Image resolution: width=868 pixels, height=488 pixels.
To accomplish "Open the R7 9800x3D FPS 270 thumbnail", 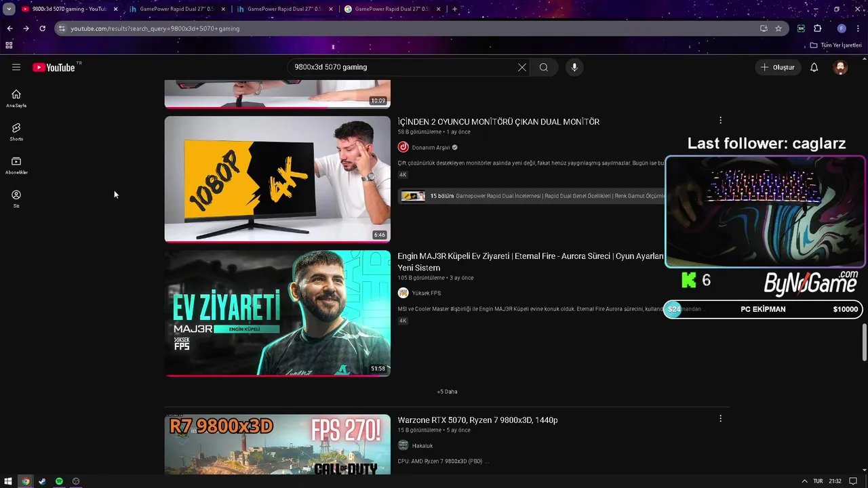I will (277, 444).
